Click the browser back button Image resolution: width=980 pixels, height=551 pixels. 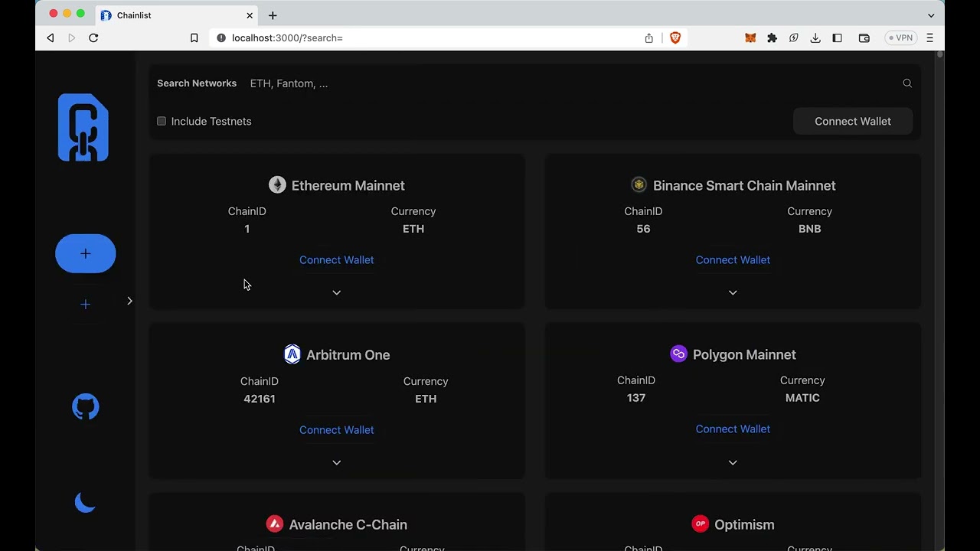pos(51,37)
